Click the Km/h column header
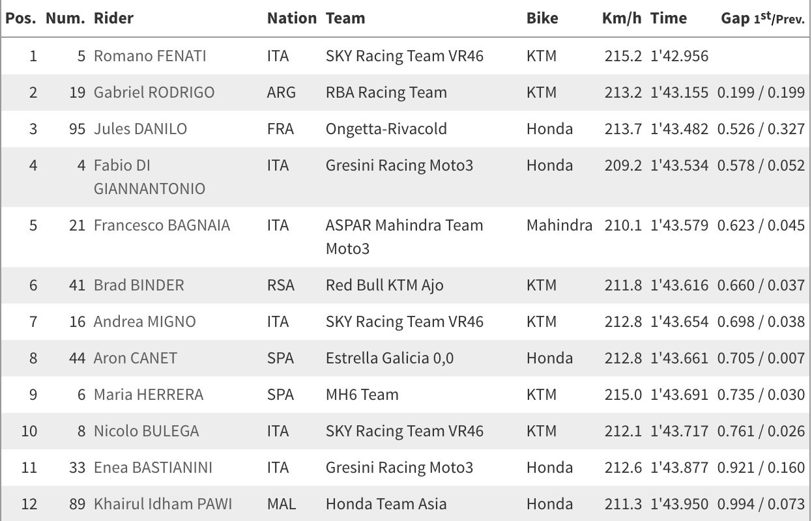 coord(622,18)
